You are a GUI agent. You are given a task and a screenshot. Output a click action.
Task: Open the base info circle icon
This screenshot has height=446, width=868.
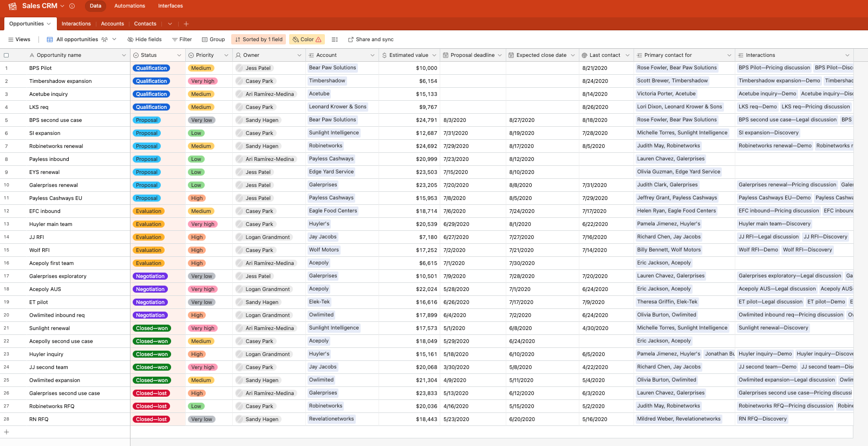pyautogui.click(x=72, y=6)
